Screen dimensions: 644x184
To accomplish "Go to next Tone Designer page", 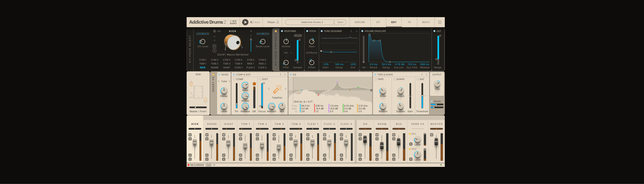I will coord(356,31).
